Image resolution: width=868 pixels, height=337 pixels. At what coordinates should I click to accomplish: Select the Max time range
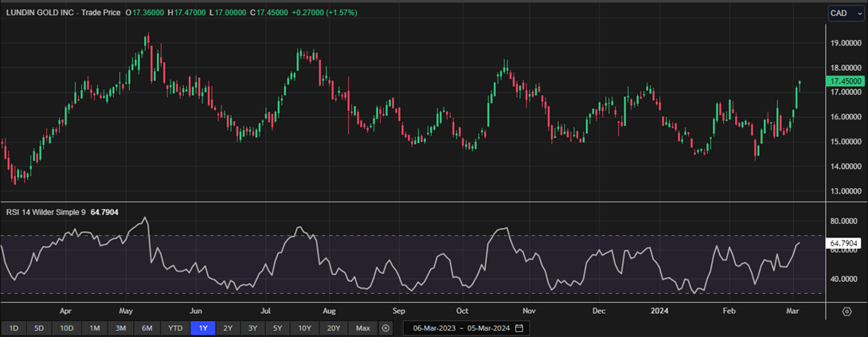click(363, 328)
